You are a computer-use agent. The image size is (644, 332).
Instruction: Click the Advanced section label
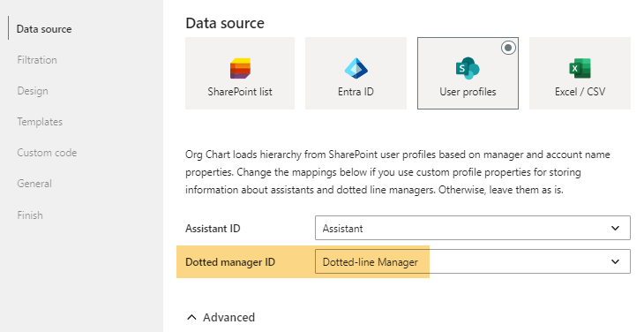tap(228, 317)
